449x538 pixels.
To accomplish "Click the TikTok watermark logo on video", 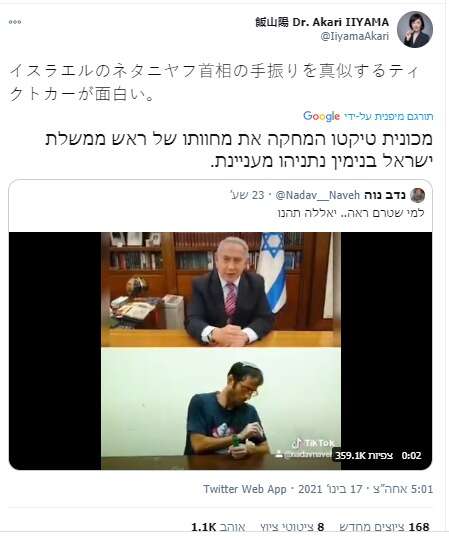I will click(315, 443).
